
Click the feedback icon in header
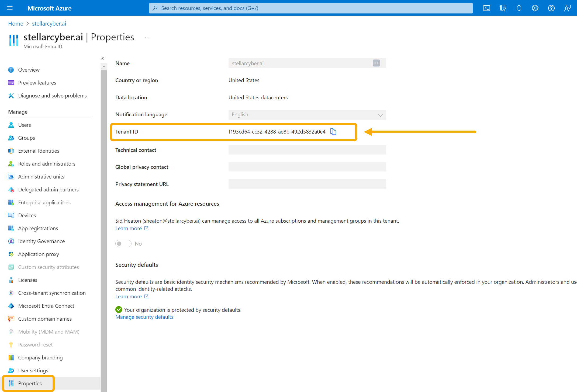point(567,8)
